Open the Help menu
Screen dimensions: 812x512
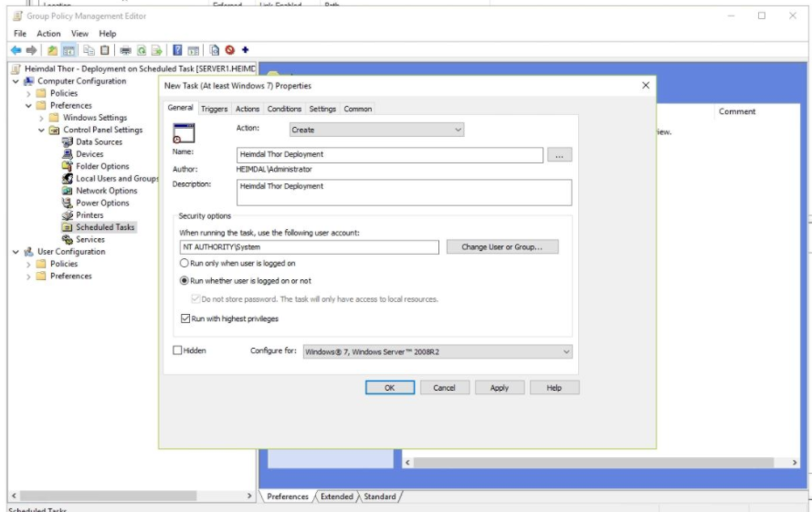tap(108, 33)
